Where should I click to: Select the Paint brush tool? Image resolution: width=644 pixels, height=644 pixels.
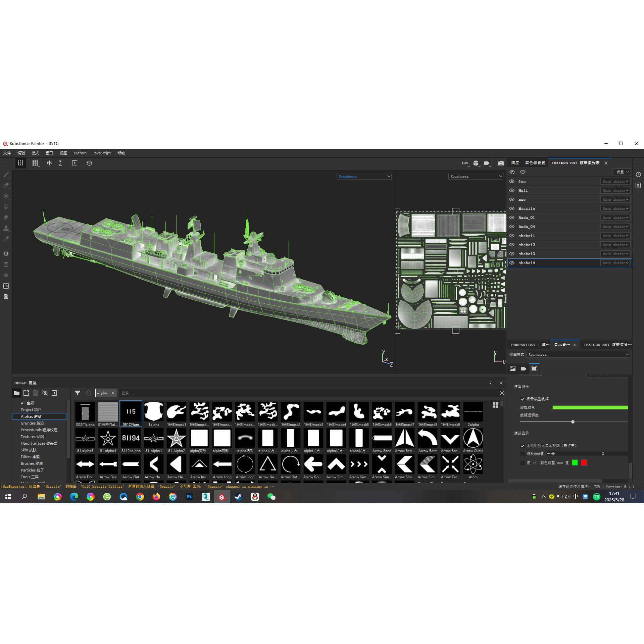click(x=6, y=175)
